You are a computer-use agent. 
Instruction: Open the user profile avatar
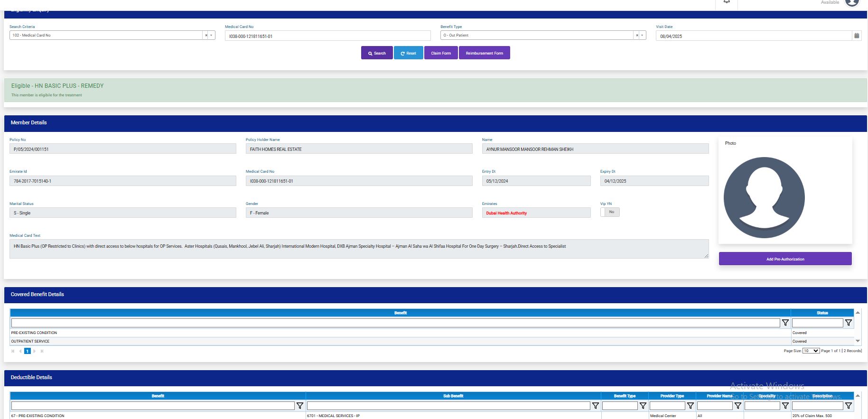(x=852, y=3)
